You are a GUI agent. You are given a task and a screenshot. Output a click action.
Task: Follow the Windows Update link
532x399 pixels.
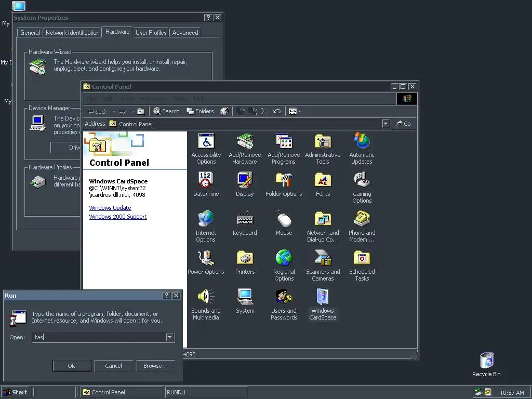(x=110, y=208)
